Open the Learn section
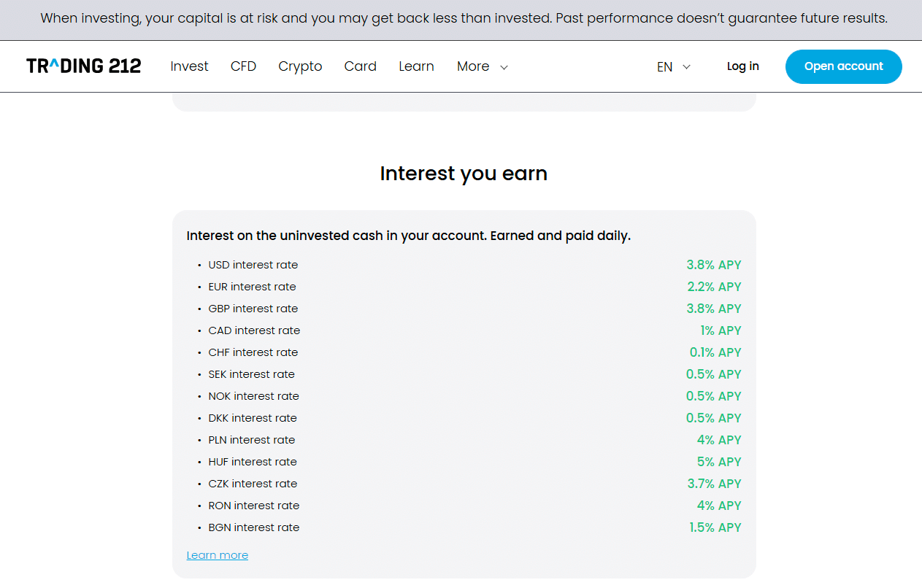922x588 pixels. click(x=416, y=66)
